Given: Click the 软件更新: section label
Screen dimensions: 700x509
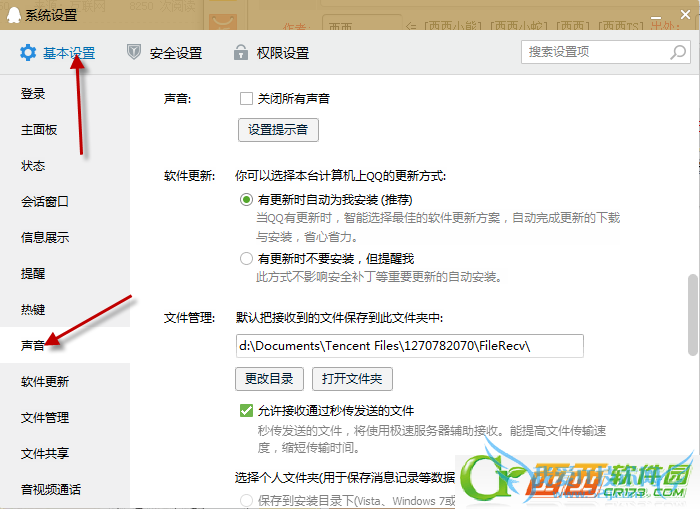Looking at the screenshot, I should pos(189,176).
